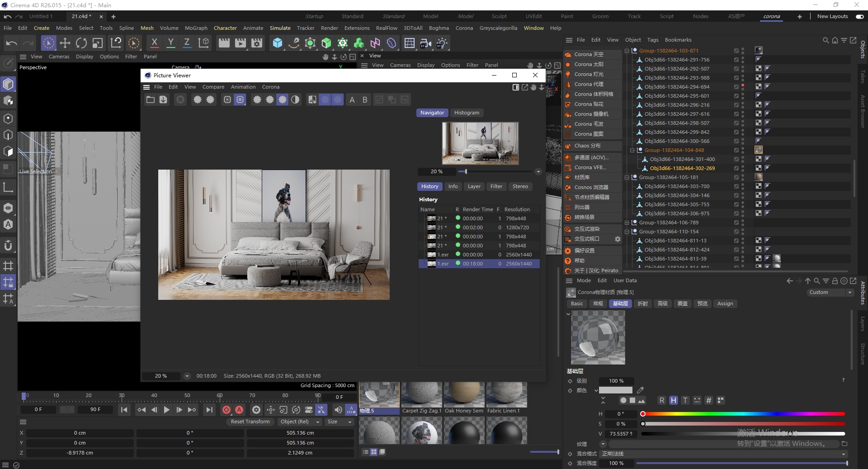Click the A compare button in Picture Viewer
868x469 pixels.
tap(352, 99)
